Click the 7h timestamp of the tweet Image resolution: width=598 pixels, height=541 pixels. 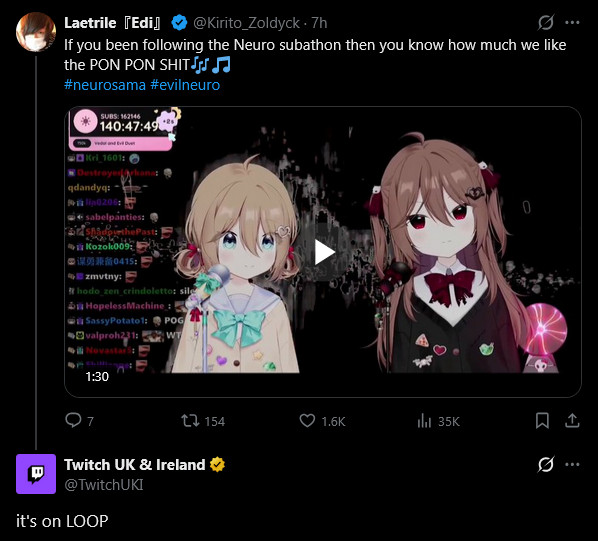coord(319,23)
